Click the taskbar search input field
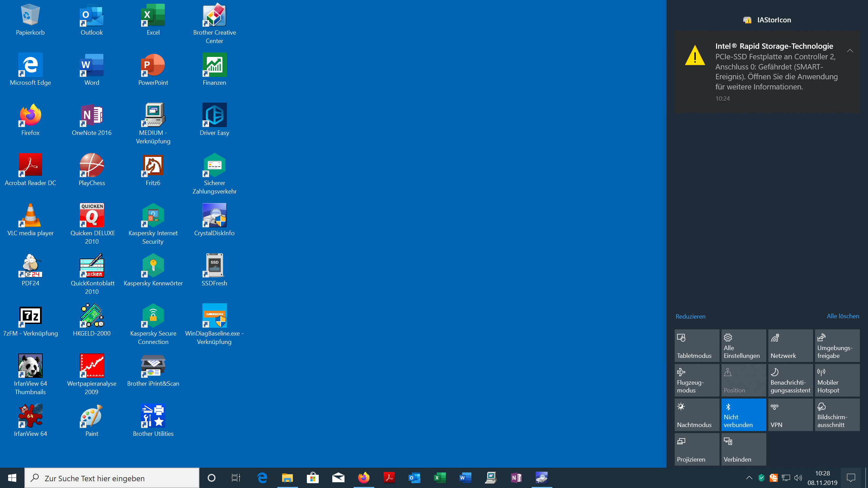 click(x=112, y=478)
